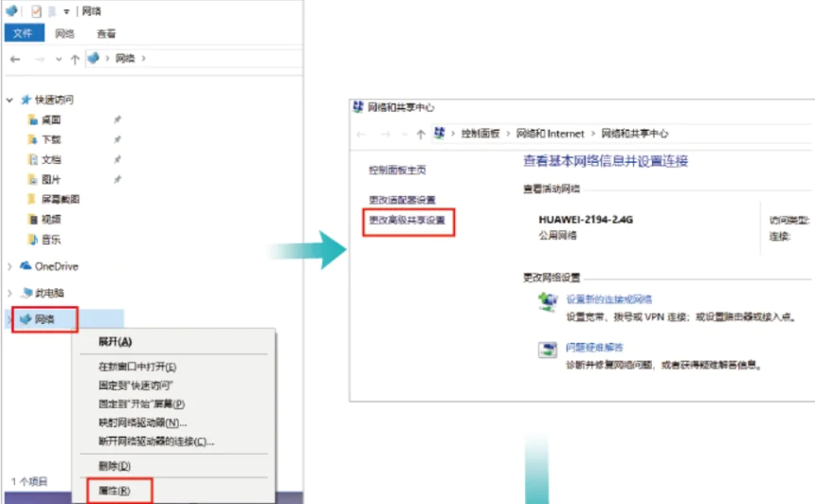Click the Explorer back arrow button
Viewport: 815px width, 504px height.
pyautogui.click(x=15, y=59)
